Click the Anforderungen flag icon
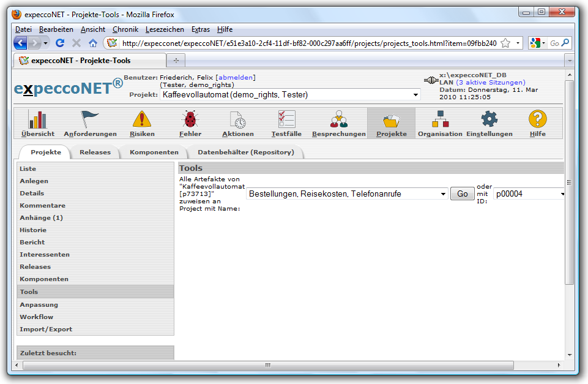This screenshot has height=384, width=588. point(90,119)
